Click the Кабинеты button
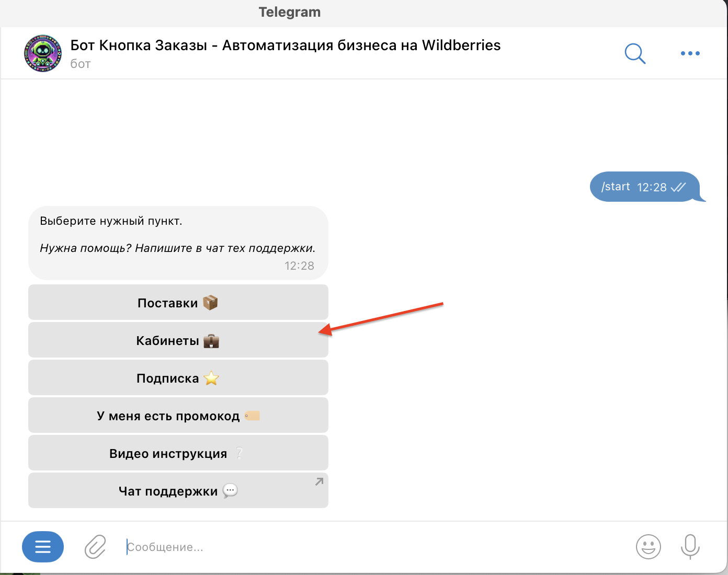The image size is (728, 575). pos(178,340)
